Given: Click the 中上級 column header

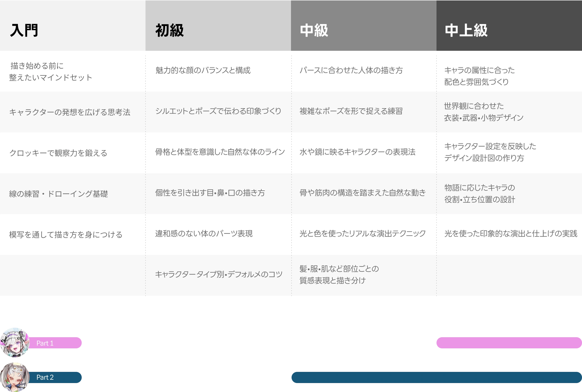Looking at the screenshot, I should pos(509,25).
